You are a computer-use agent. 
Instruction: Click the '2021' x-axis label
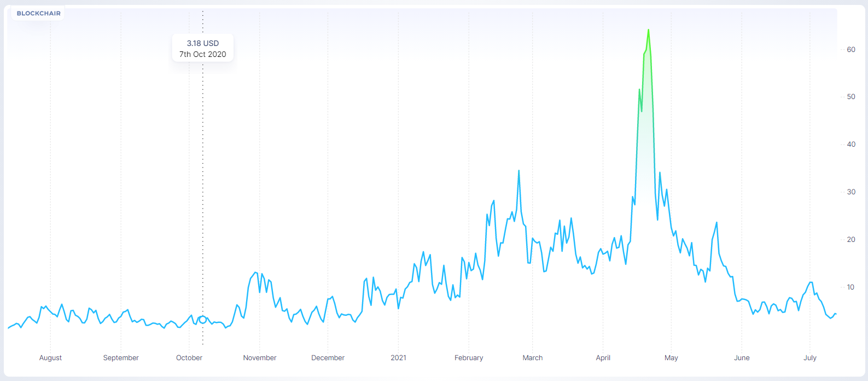[399, 358]
